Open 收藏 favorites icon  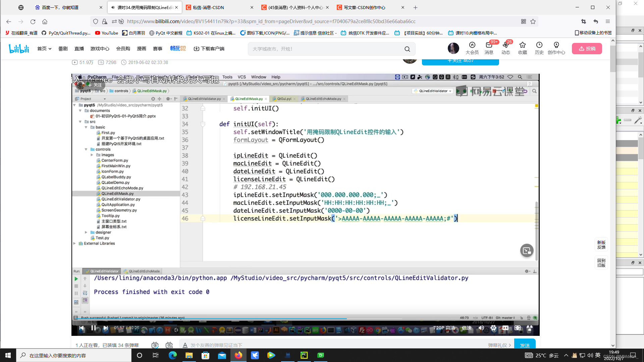pos(522,48)
